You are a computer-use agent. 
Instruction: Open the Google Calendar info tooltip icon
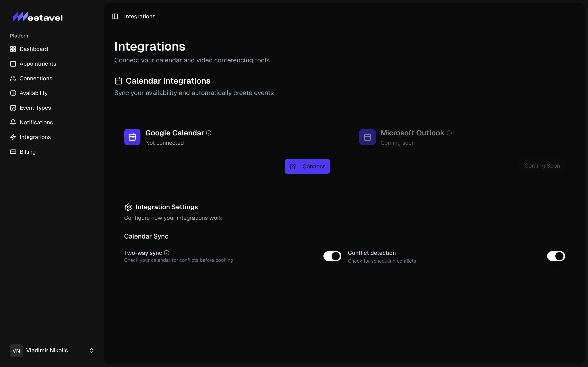pos(208,133)
